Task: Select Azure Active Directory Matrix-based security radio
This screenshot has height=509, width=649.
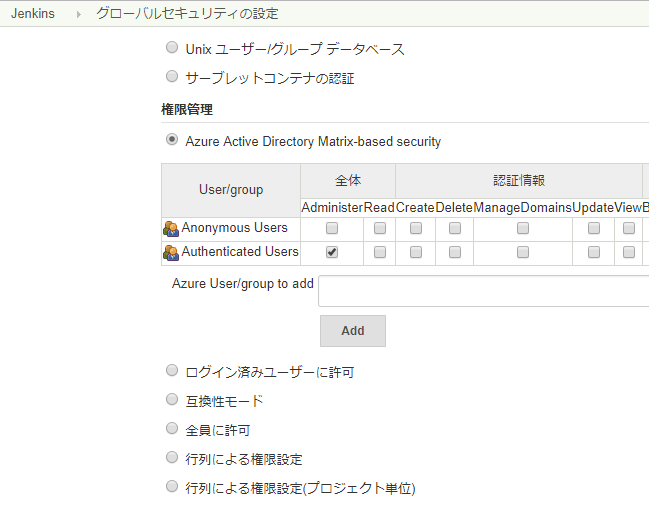Action: [x=172, y=139]
